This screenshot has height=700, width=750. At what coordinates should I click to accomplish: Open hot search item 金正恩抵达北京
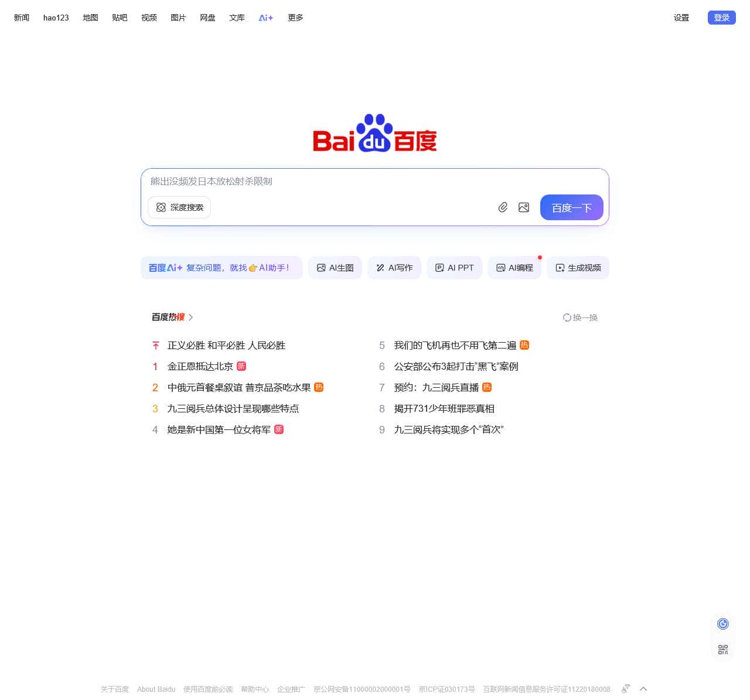click(x=200, y=367)
